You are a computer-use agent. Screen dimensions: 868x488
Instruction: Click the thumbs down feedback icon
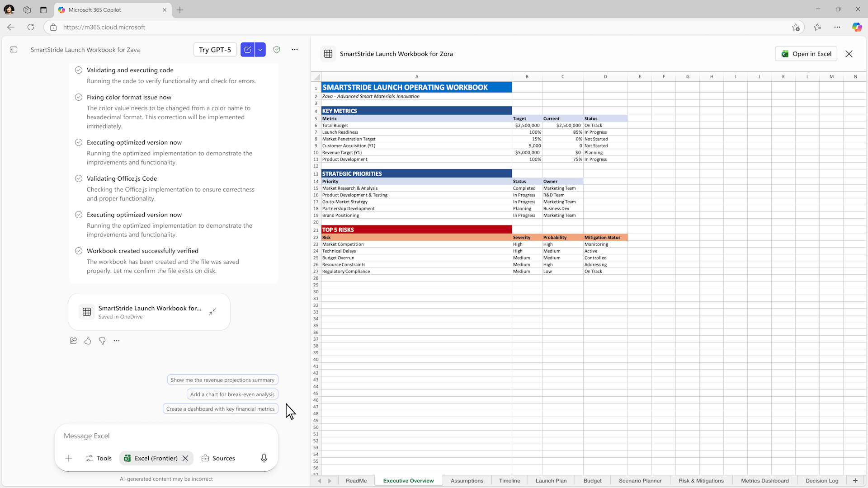102,341
